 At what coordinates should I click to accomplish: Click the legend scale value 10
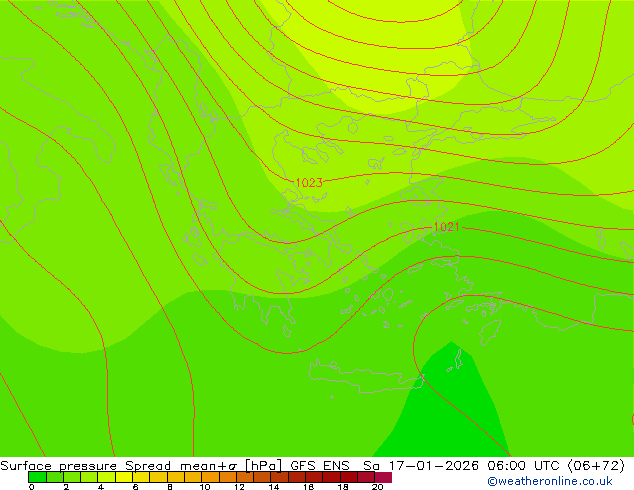205,487
